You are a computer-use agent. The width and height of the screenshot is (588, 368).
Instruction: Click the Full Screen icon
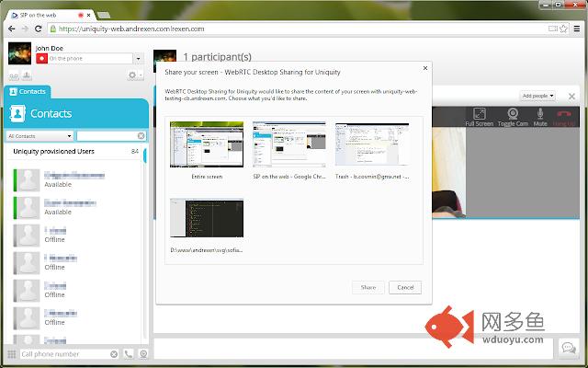coord(479,115)
